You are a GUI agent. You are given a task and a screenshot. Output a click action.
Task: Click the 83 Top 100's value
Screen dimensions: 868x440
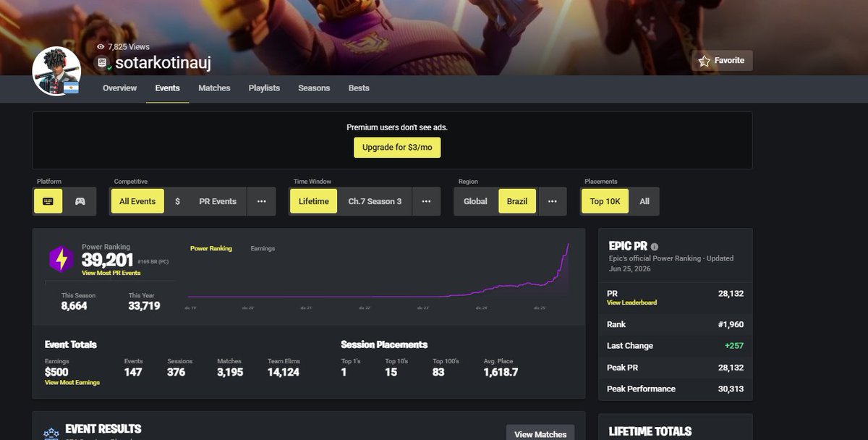tap(438, 372)
